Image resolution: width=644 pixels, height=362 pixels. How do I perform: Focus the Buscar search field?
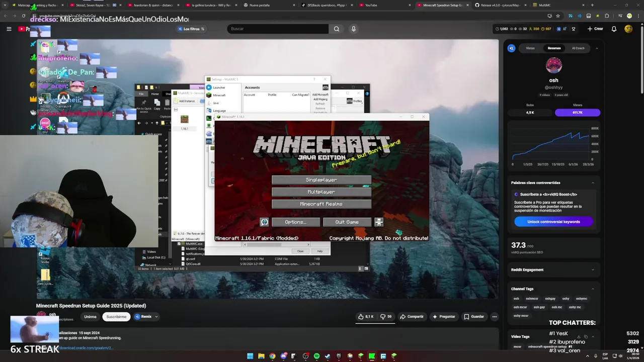click(278, 29)
